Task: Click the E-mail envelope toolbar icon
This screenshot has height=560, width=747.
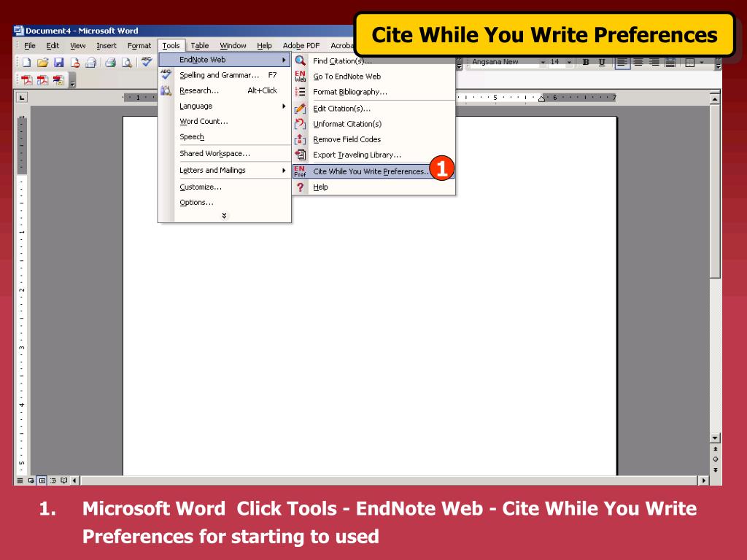Action: coord(91,63)
